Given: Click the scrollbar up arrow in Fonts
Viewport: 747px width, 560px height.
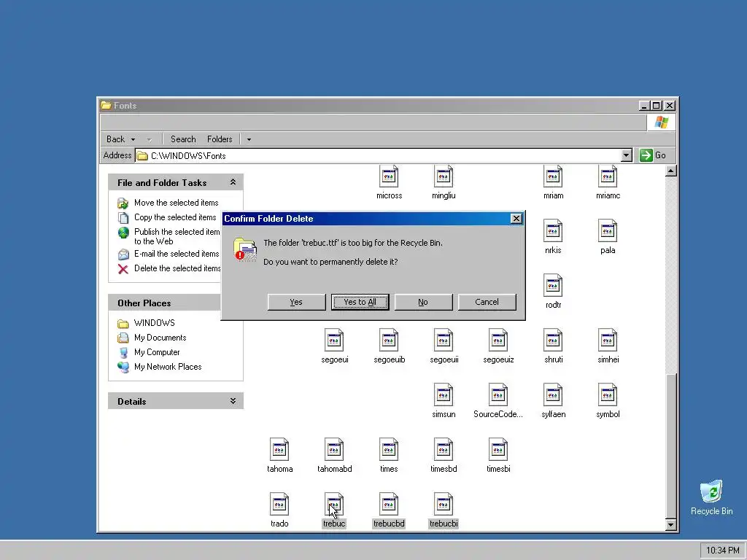Looking at the screenshot, I should pos(671,171).
